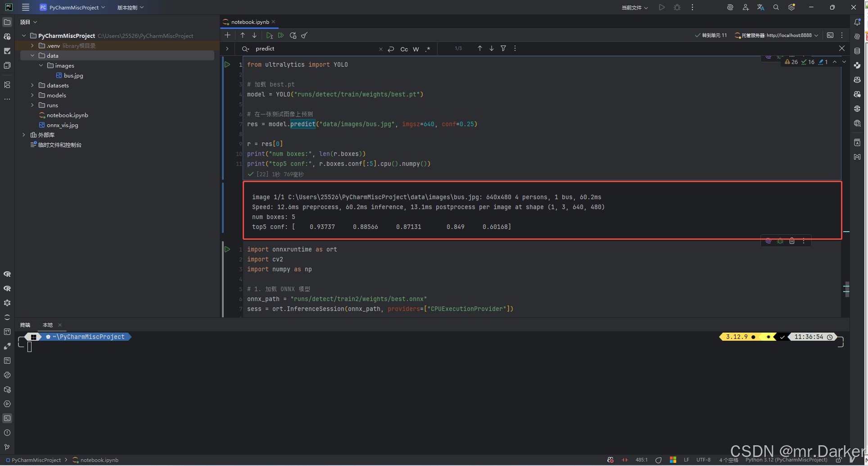Clear cell outputs with the broom icon
This screenshot has width=868, height=466.
304,35
